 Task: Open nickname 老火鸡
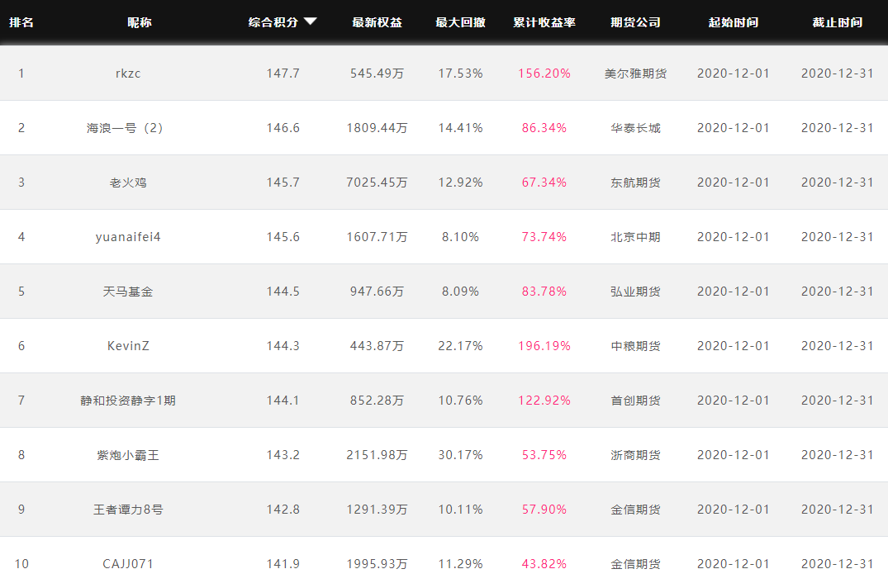tap(128, 183)
